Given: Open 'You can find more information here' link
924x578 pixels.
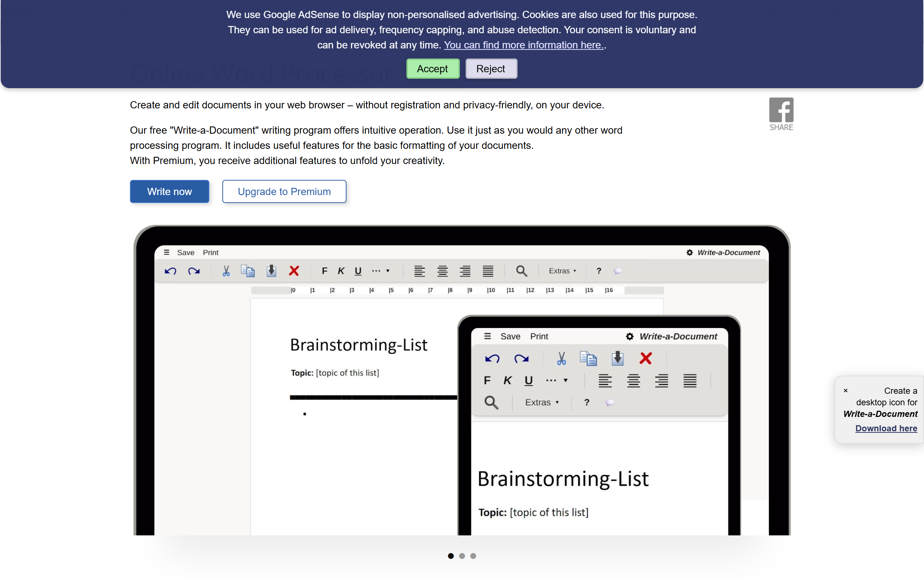Looking at the screenshot, I should (524, 45).
